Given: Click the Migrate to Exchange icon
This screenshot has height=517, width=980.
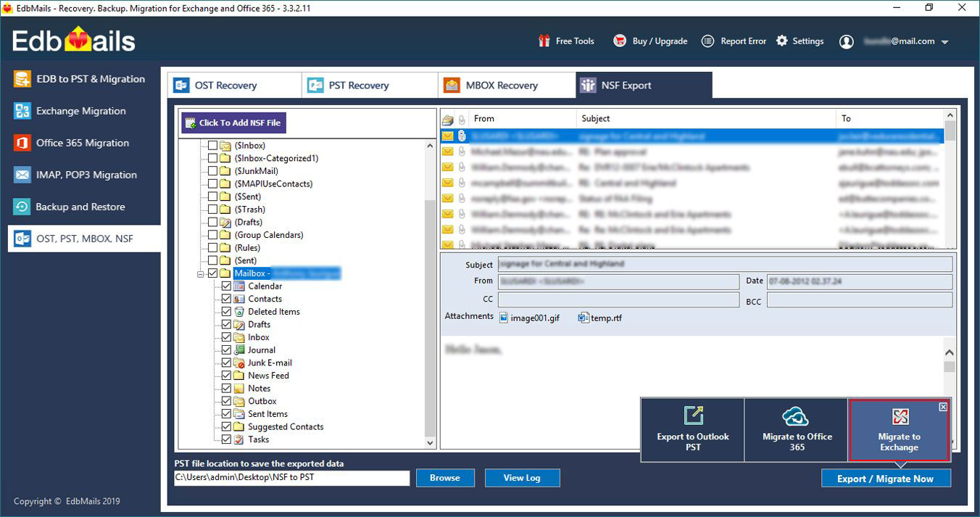Looking at the screenshot, I should (x=900, y=417).
